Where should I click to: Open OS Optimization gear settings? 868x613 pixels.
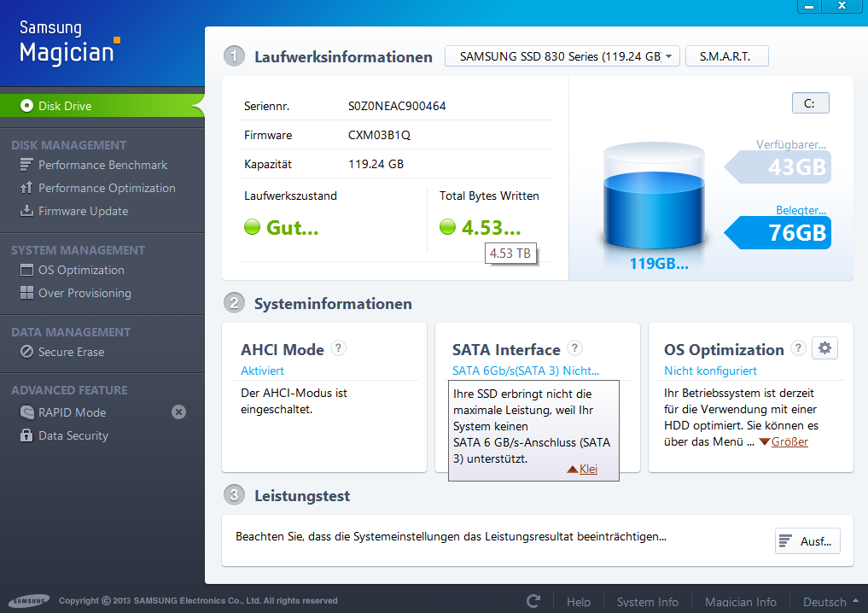click(x=824, y=348)
